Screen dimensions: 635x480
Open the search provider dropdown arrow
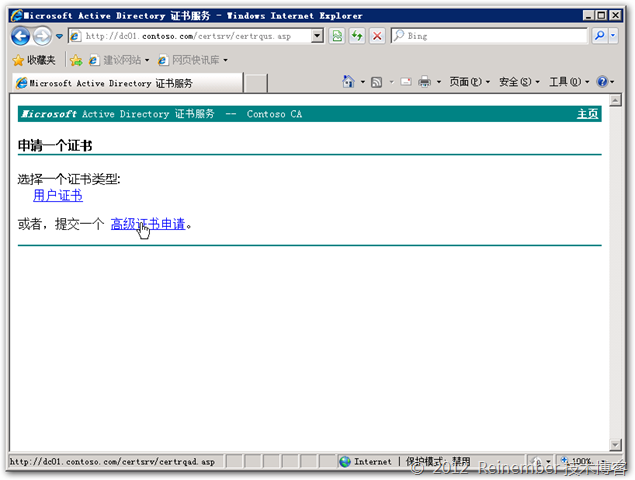pyautogui.click(x=613, y=36)
